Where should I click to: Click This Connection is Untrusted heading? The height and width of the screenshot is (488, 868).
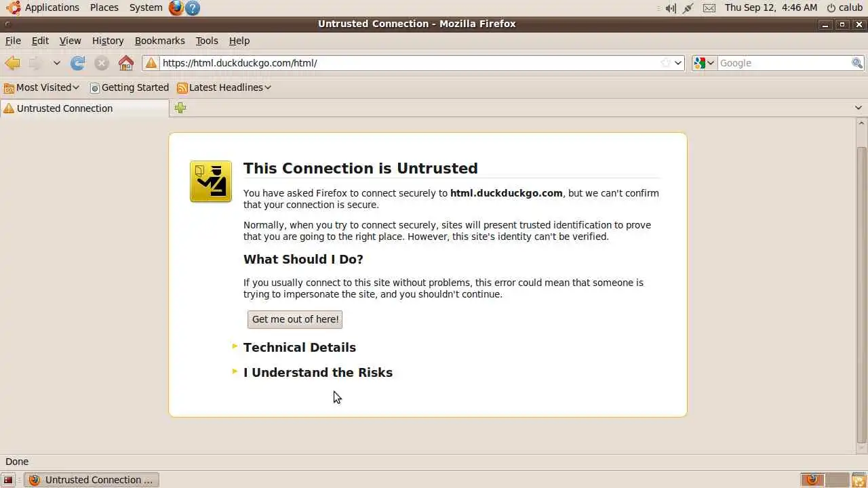click(x=361, y=168)
